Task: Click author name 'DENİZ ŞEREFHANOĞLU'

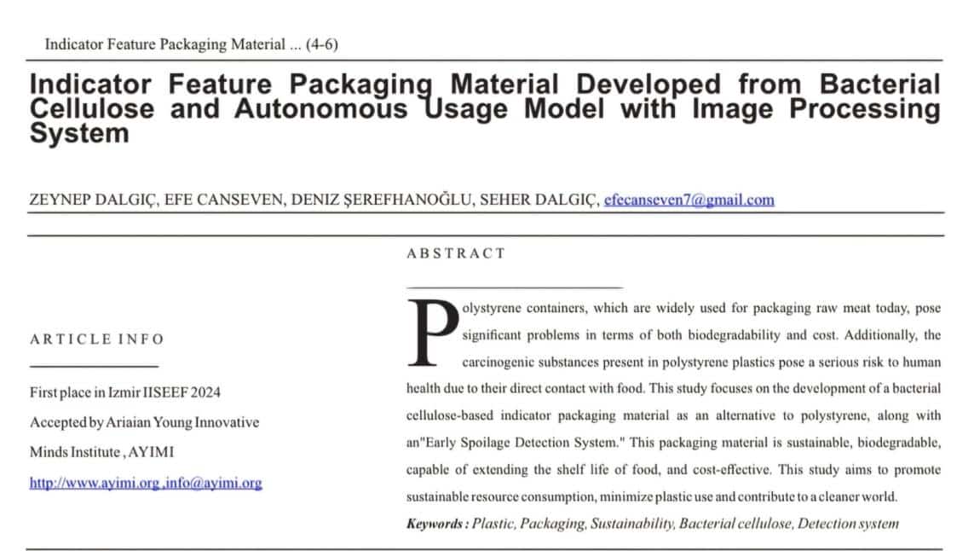Action: click(x=381, y=200)
